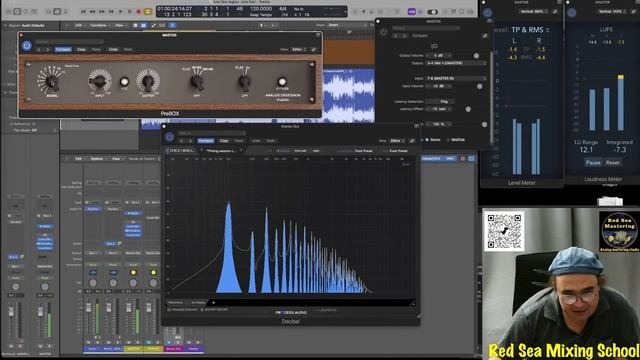640x360 pixels.
Task: Click Copy in Decibel plugin header
Action: (x=224, y=140)
